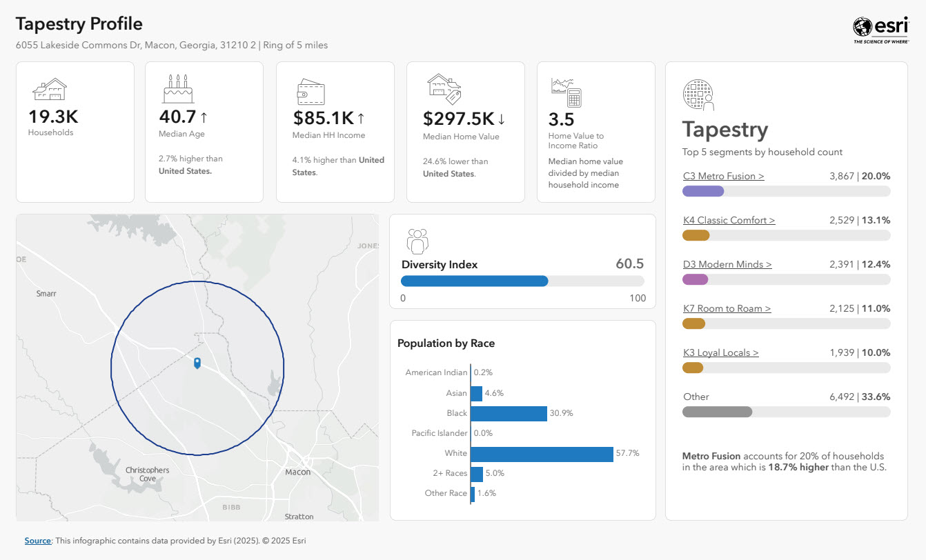926x560 pixels.
Task: Click the Median Home Value house tag icon
Action: [x=444, y=89]
